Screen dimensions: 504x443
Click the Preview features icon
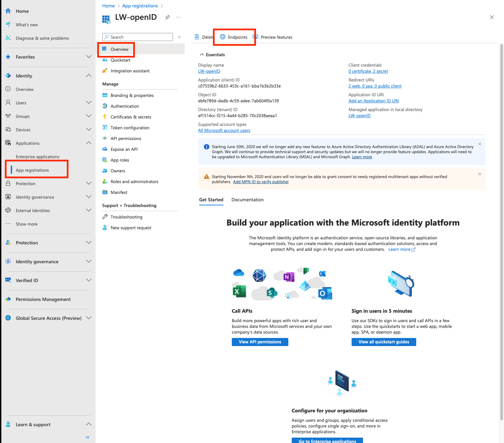[x=255, y=37]
